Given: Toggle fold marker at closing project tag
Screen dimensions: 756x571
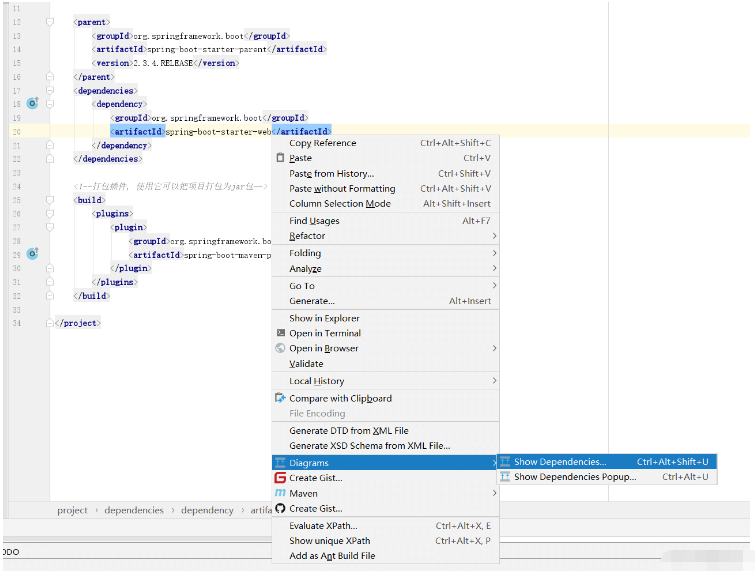Looking at the screenshot, I should pyautogui.click(x=50, y=323).
